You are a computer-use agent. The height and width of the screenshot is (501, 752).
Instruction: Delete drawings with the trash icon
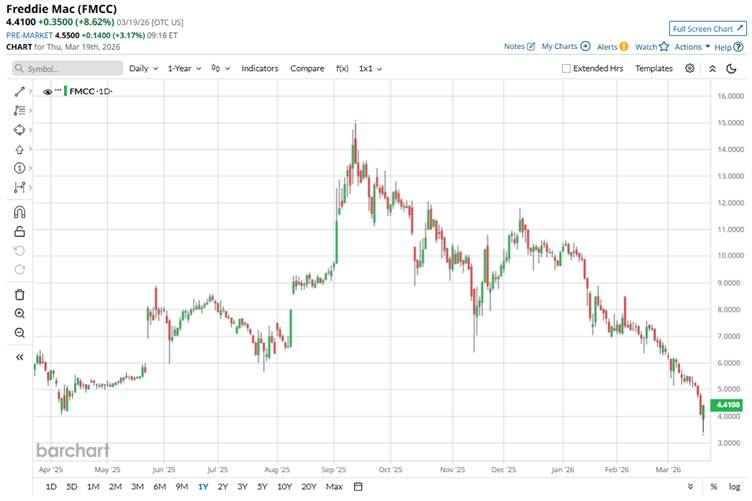click(20, 294)
